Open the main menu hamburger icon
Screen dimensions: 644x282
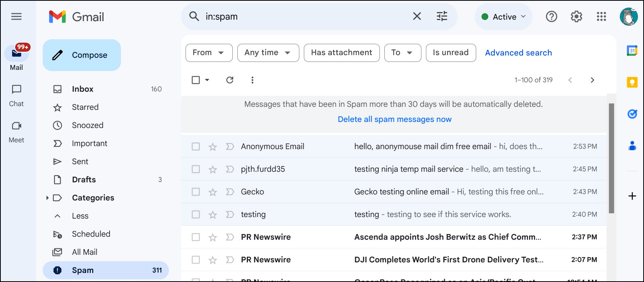[x=17, y=17]
